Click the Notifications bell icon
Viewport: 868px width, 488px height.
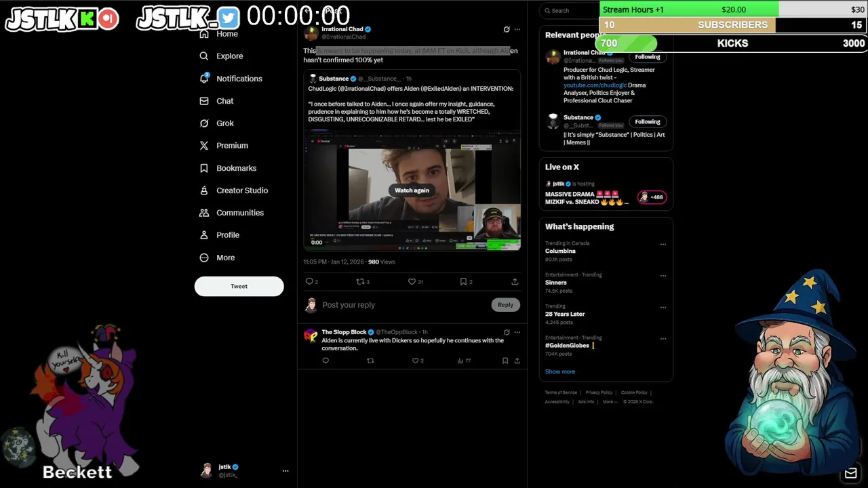[x=204, y=79]
